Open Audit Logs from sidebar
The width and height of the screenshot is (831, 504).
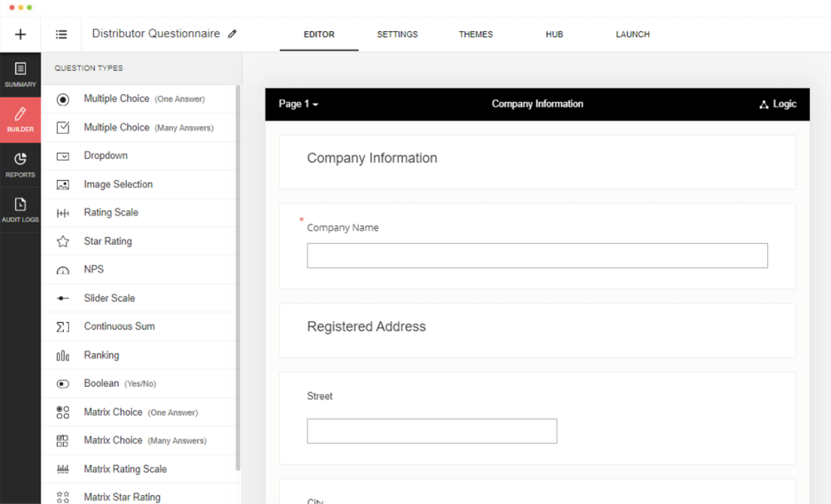coord(20,210)
